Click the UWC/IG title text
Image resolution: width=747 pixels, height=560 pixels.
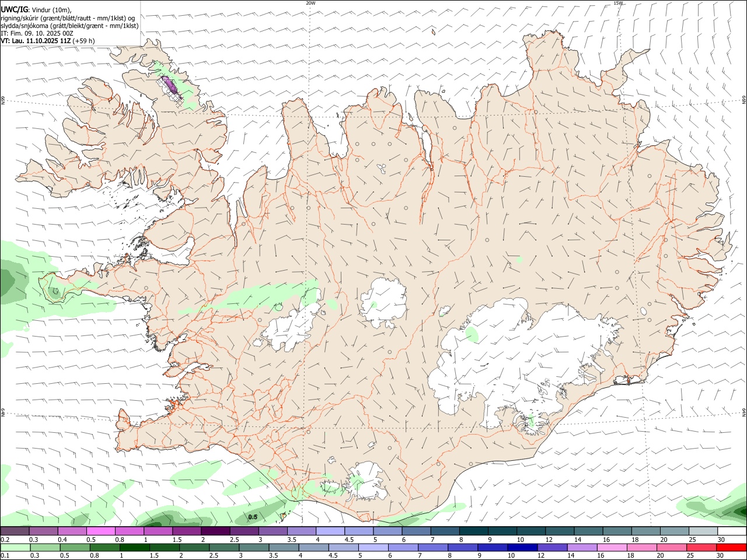point(14,9)
